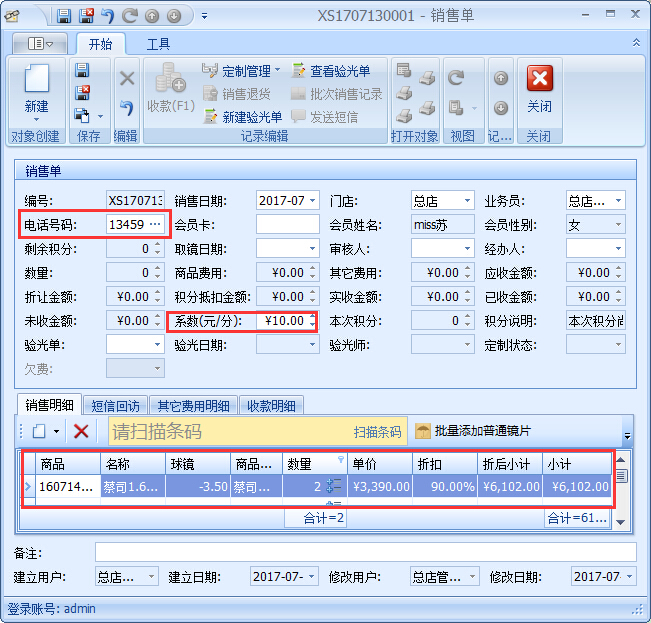Click the save floppy icon in 保存 group
The image size is (651, 623).
pos(82,70)
